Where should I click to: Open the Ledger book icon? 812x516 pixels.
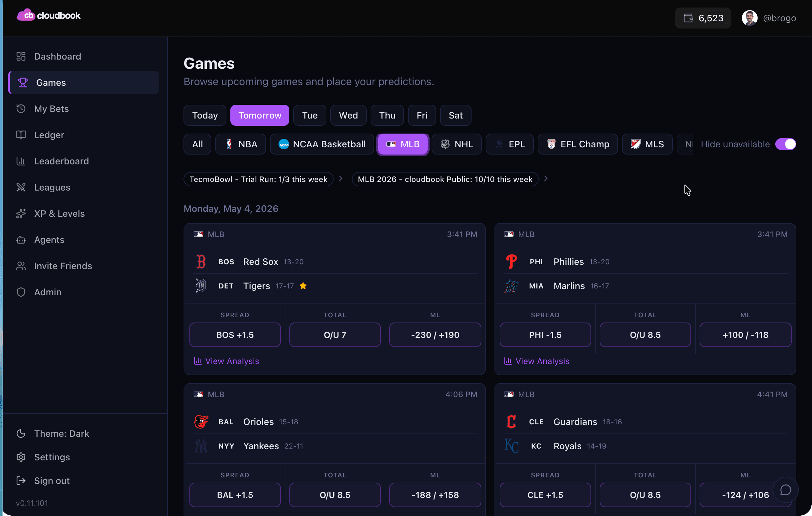21,135
